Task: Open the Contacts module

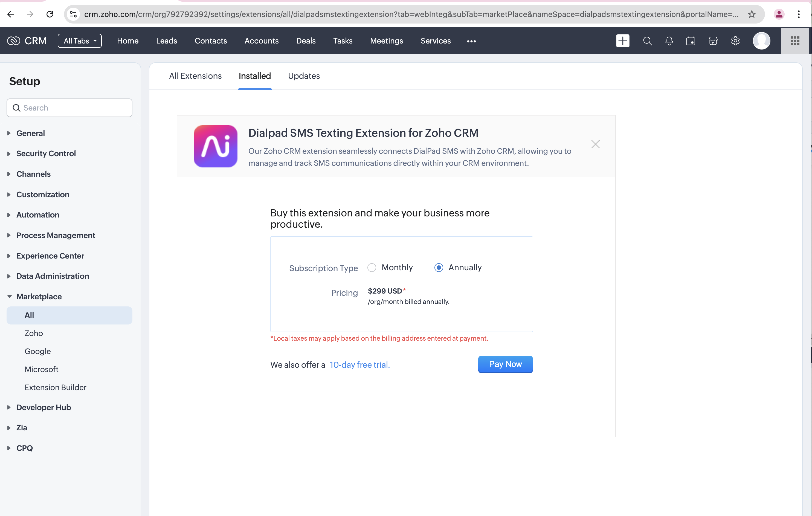Action: (x=211, y=41)
